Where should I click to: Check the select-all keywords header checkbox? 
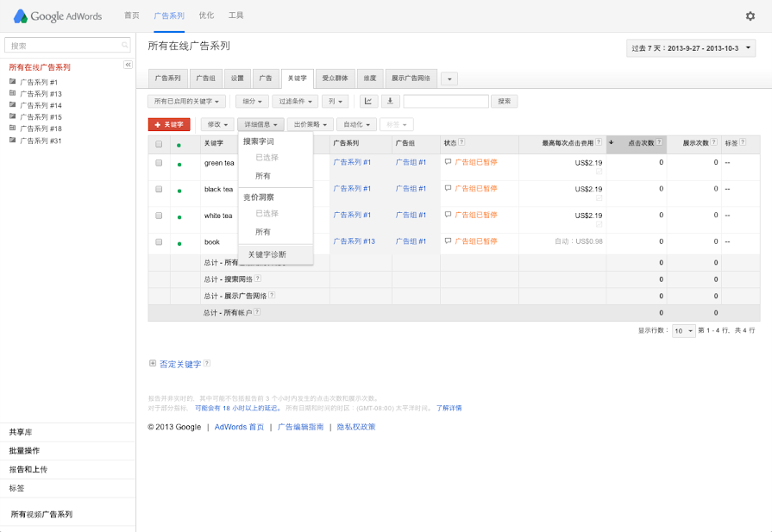coord(159,143)
